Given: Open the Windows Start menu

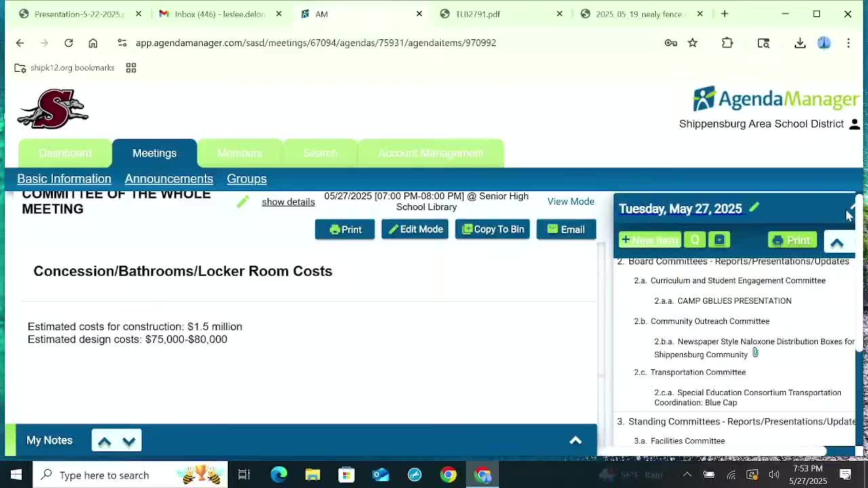Looking at the screenshot, I should [16, 475].
